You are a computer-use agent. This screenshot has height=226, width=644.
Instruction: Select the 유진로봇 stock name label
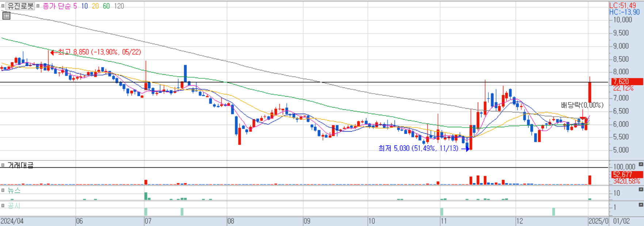(20, 6)
